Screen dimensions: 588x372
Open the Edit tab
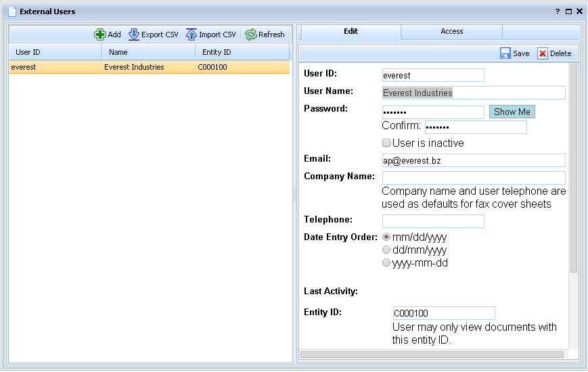350,32
